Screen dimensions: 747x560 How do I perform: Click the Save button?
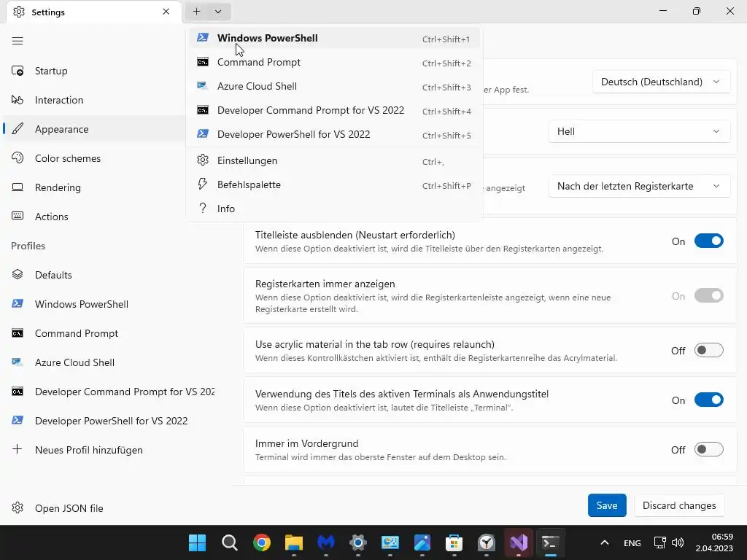[607, 505]
